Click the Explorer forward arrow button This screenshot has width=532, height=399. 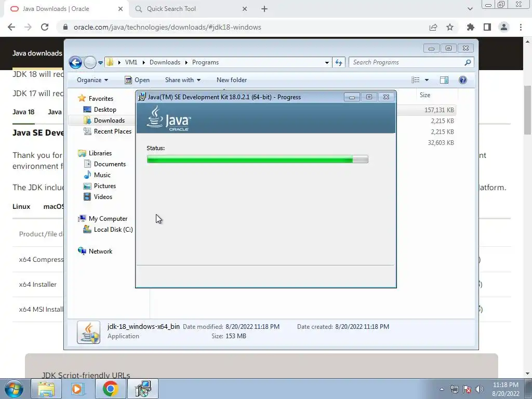click(x=90, y=62)
